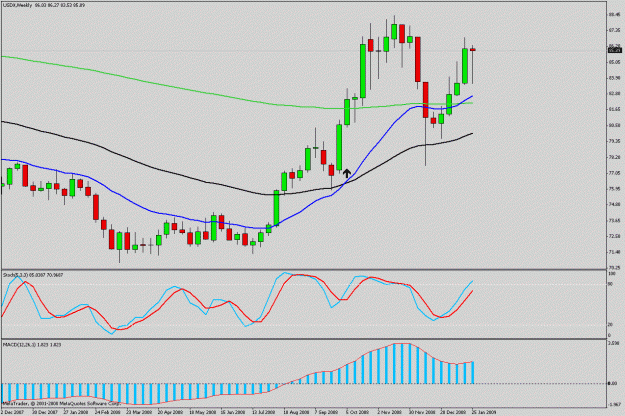This screenshot has height=416, width=625.
Task: Click the 23 Mar 2008 date label
Action: tap(139, 412)
